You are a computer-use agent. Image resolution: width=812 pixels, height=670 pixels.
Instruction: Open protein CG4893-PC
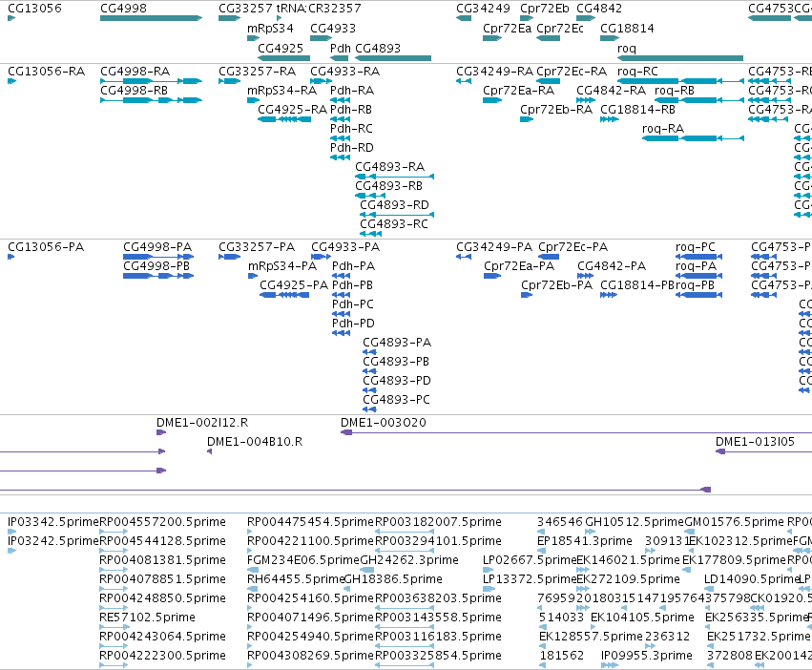[396, 400]
